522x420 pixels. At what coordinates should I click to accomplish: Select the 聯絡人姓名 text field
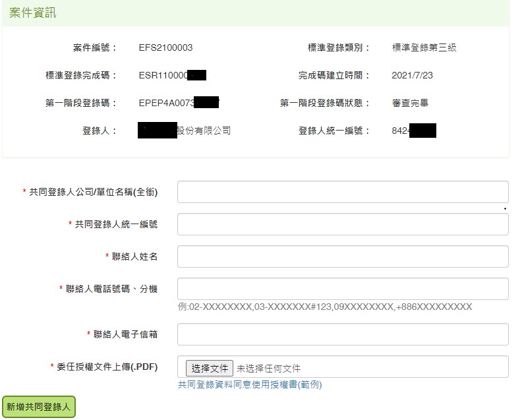[x=343, y=256]
